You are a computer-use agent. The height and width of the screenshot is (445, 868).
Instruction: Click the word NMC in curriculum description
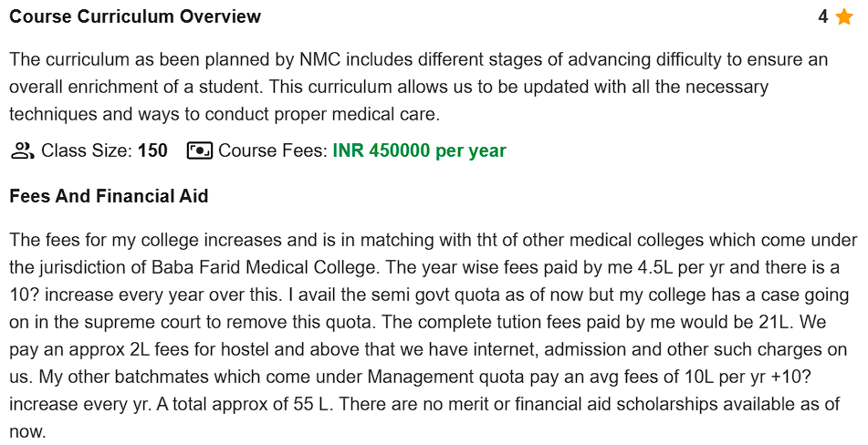coord(319,60)
